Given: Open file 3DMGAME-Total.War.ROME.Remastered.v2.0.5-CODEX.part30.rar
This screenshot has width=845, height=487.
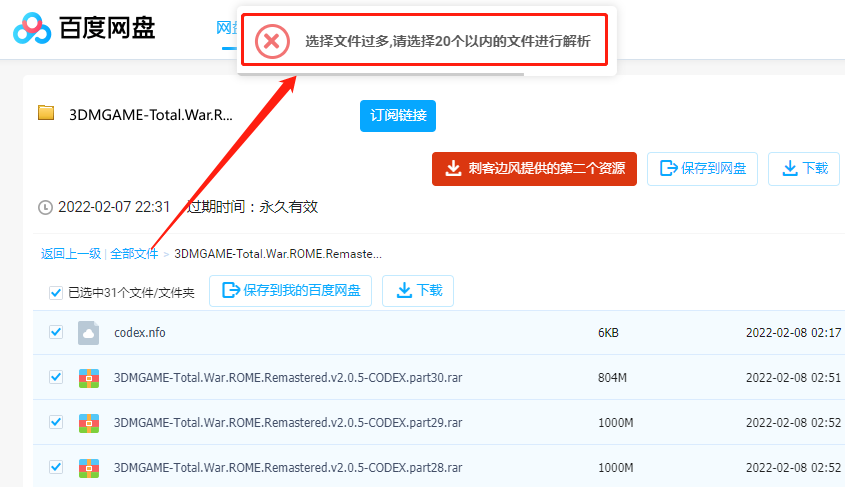Looking at the screenshot, I should 288,378.
